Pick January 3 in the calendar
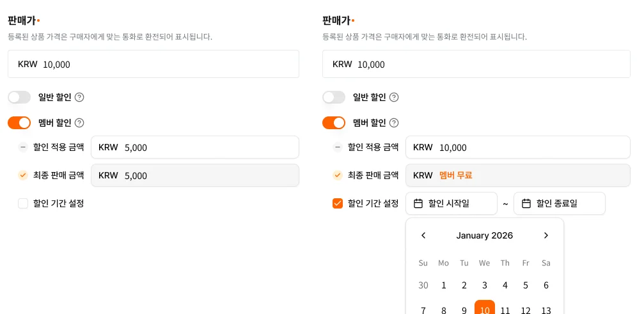 (485, 285)
